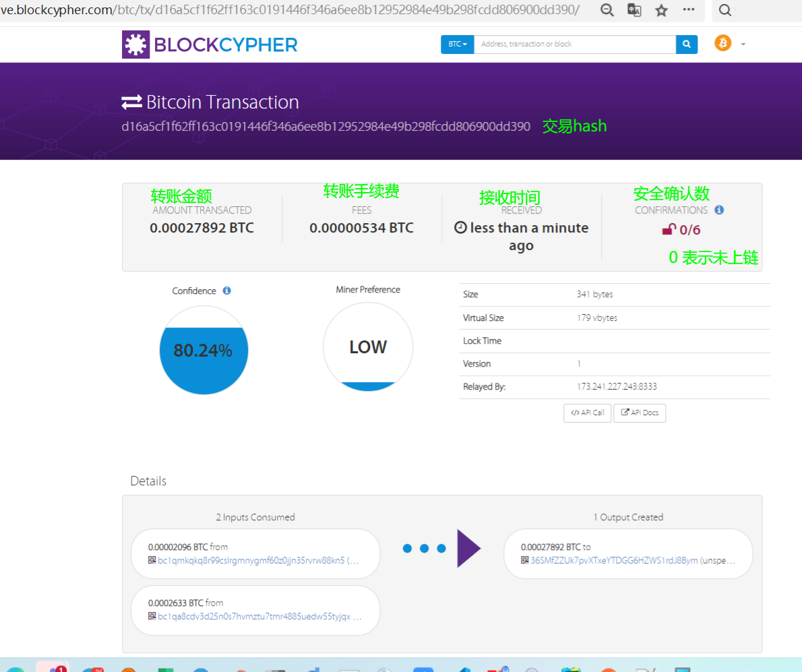The image size is (802, 672).
Task: Open the bc1qmkqkq8r99 input address link
Action: click(x=251, y=560)
